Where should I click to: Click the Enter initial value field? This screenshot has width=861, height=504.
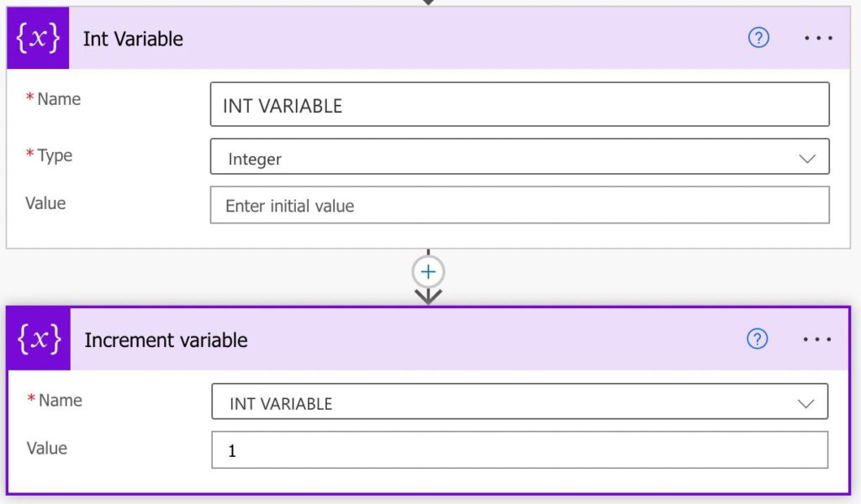pos(519,205)
